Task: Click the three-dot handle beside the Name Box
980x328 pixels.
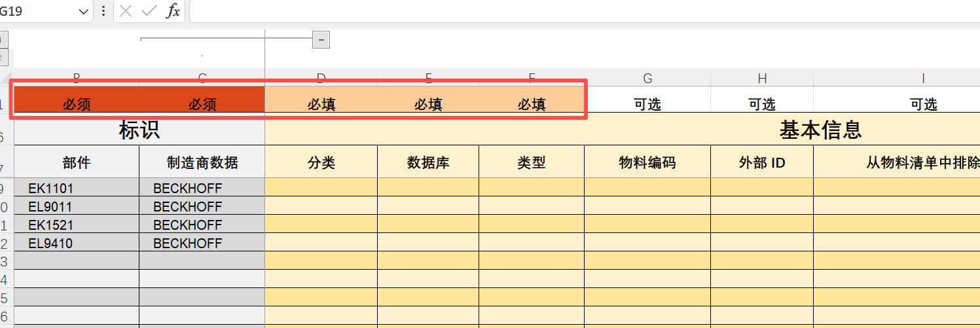Action: coord(103,11)
